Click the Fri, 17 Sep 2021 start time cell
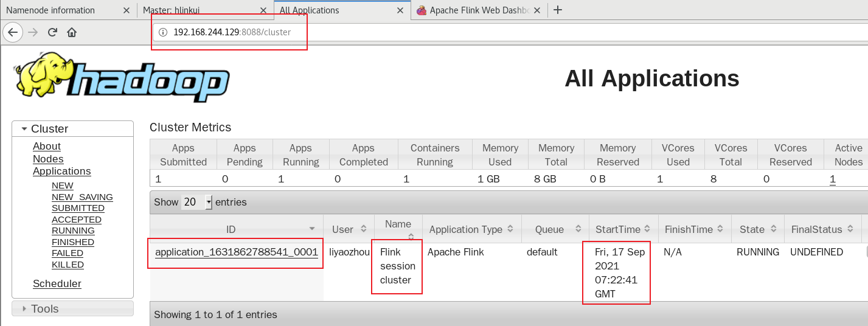 pyautogui.click(x=619, y=272)
